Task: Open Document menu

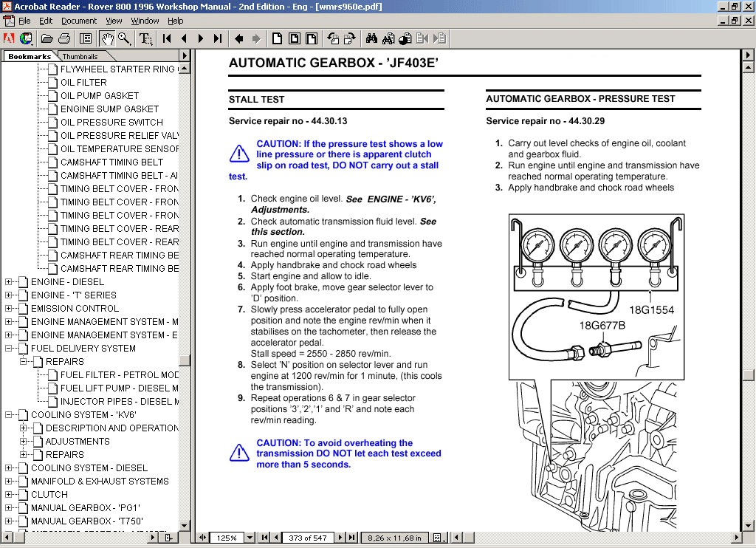Action: click(79, 21)
